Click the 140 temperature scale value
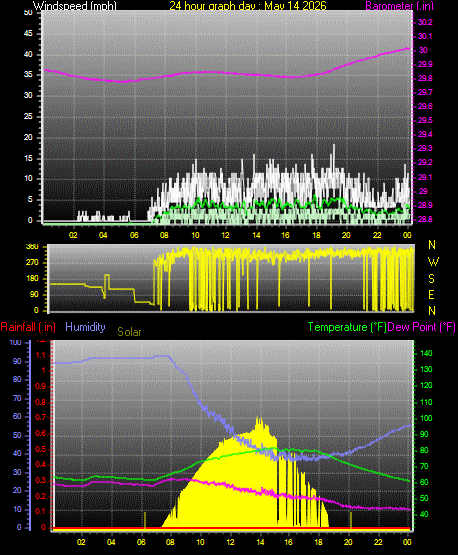Image resolution: width=458 pixels, height=555 pixels. [x=426, y=353]
